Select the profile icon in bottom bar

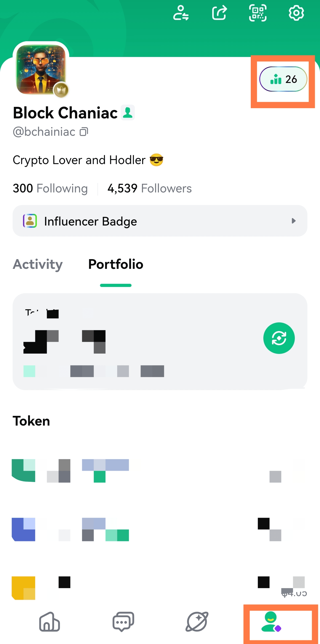(x=271, y=622)
